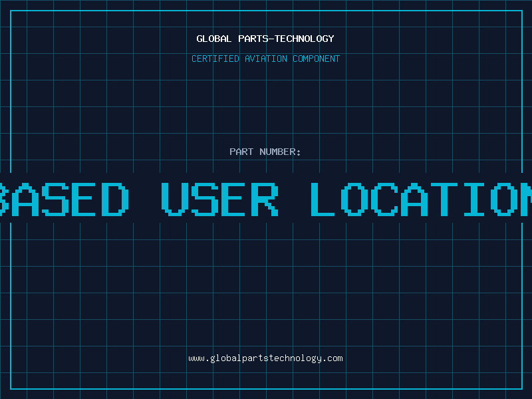Click the word GLOBAL in the heading

tap(214, 39)
